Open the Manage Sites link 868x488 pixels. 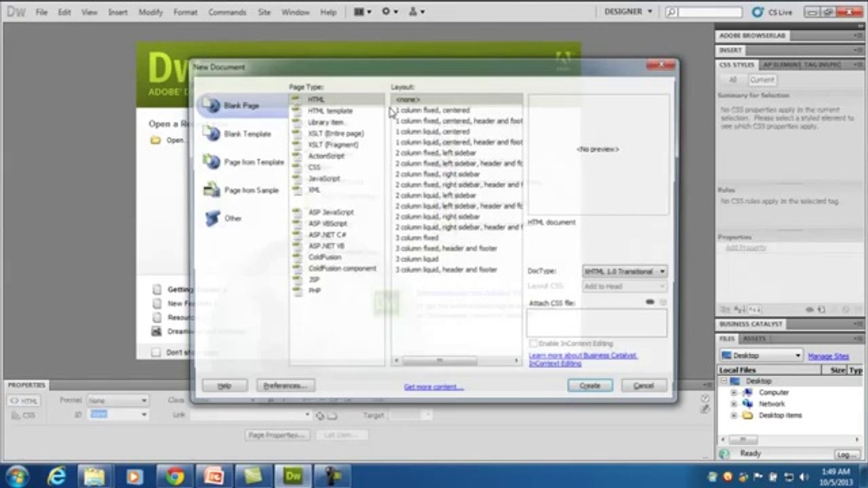(828, 356)
